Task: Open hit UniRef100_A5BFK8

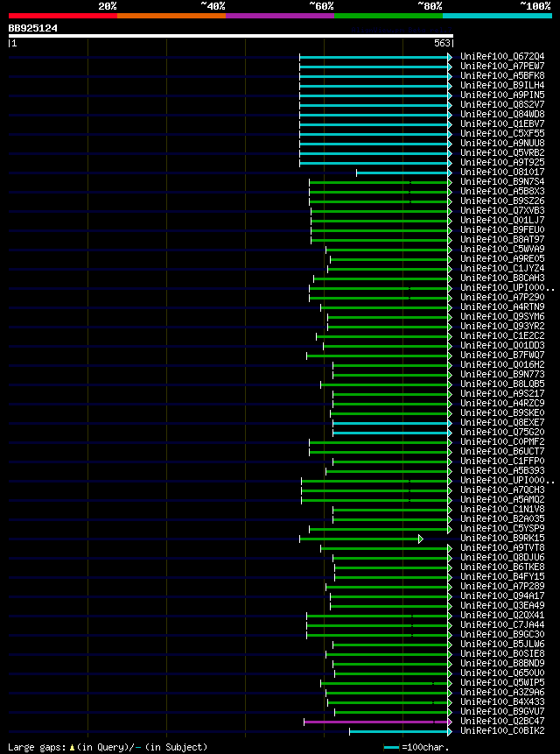Action: (502, 76)
